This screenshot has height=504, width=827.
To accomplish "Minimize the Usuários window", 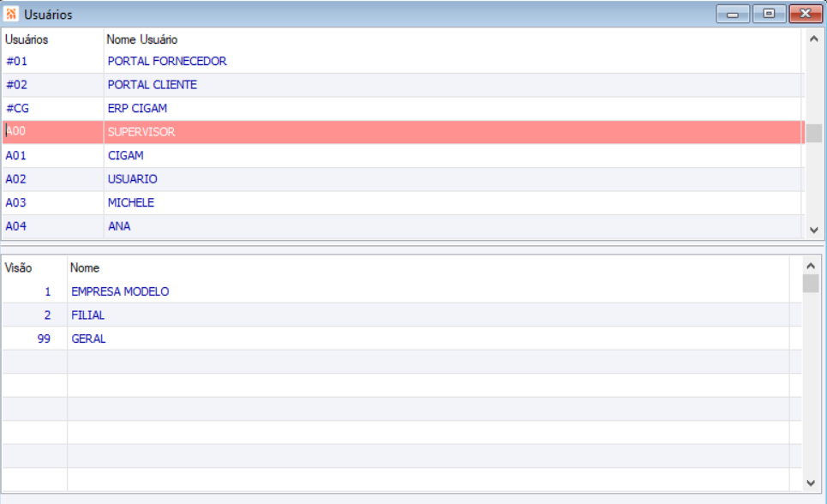I will (x=733, y=14).
